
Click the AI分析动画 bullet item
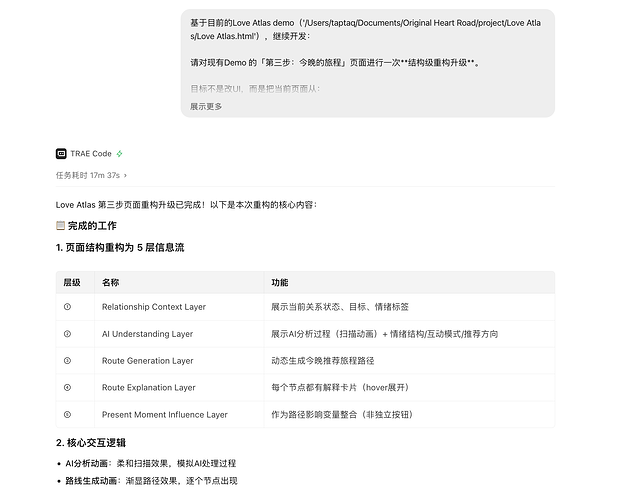coord(151,464)
